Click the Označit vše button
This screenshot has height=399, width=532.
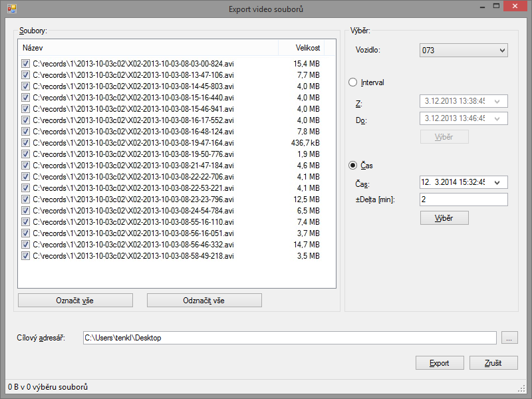click(75, 301)
